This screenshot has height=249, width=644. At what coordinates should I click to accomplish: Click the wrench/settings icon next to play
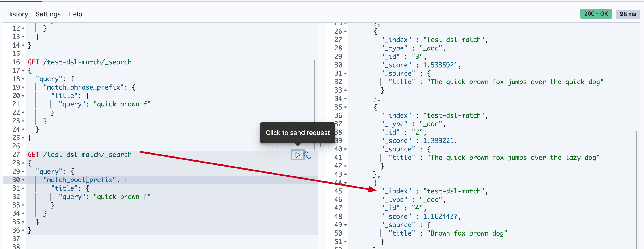pos(308,155)
